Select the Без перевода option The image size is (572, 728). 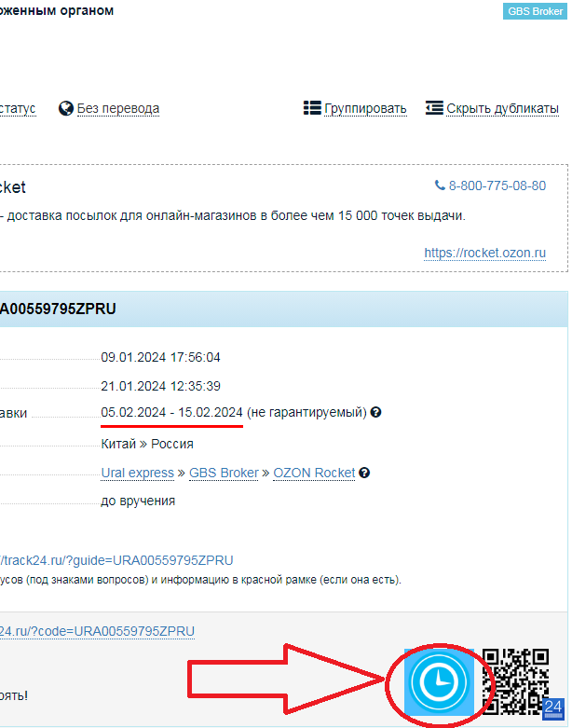pyautogui.click(x=117, y=109)
